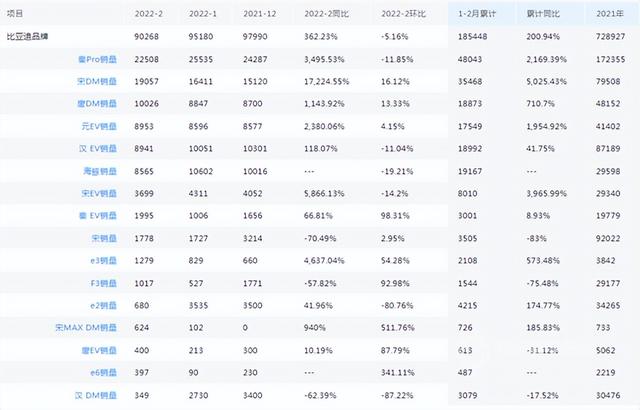The image size is (640, 410).
Task: Open the e3销量 link
Action: [x=103, y=260]
